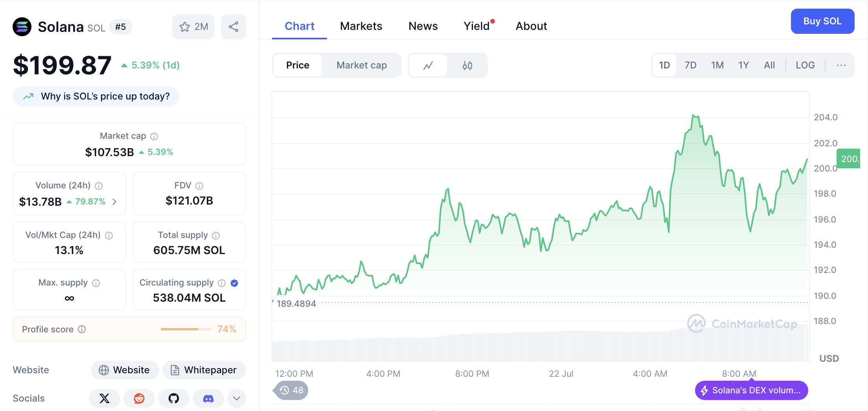Click the 5.39% (1d) change text

click(x=155, y=65)
